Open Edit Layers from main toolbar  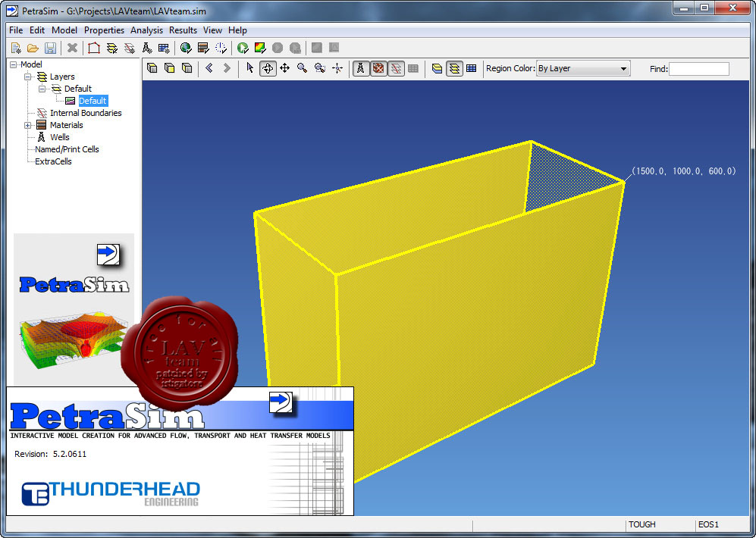(112, 48)
